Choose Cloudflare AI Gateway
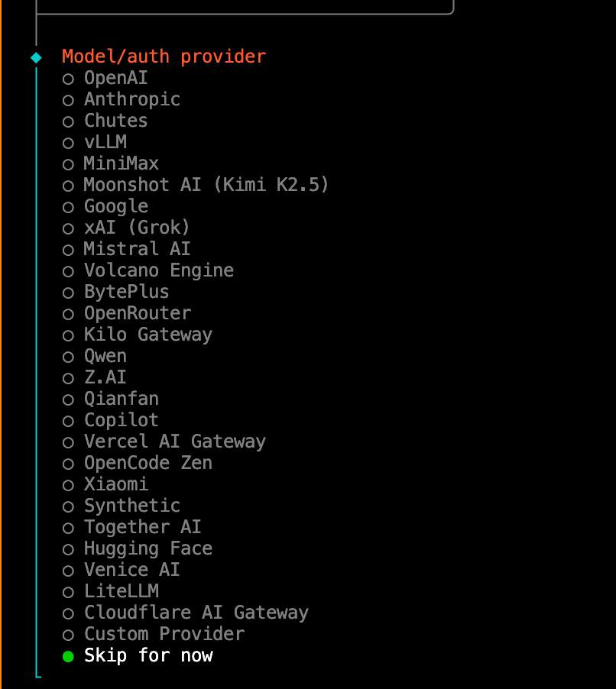616x689 pixels. click(196, 613)
